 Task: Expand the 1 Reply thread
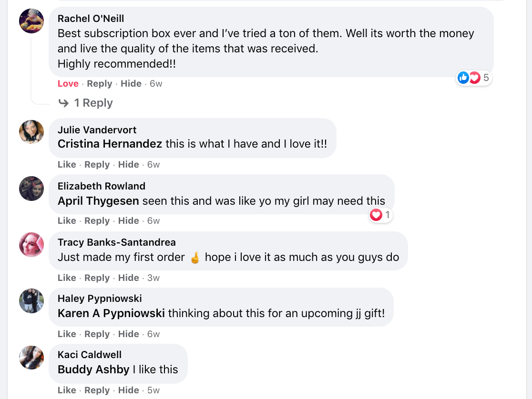point(93,103)
